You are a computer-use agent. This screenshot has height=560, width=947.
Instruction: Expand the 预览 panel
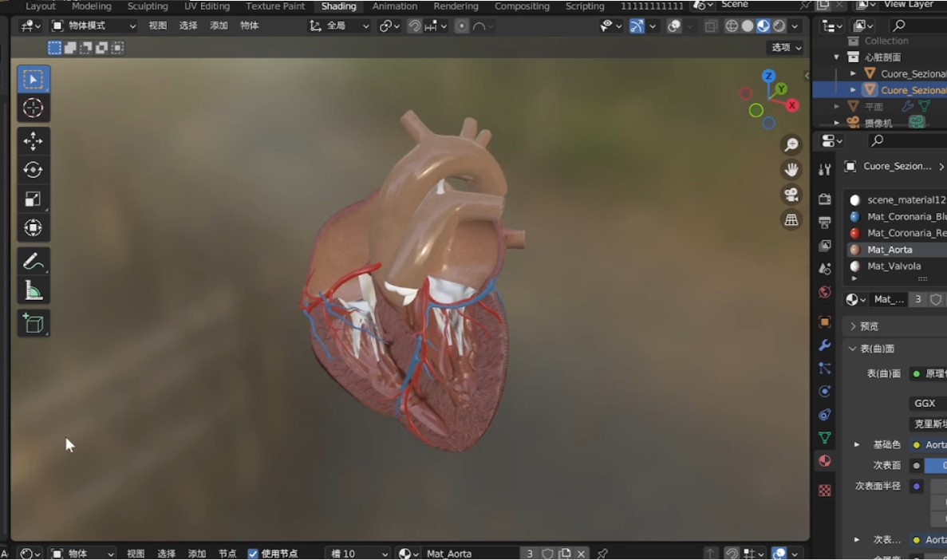[869, 326]
